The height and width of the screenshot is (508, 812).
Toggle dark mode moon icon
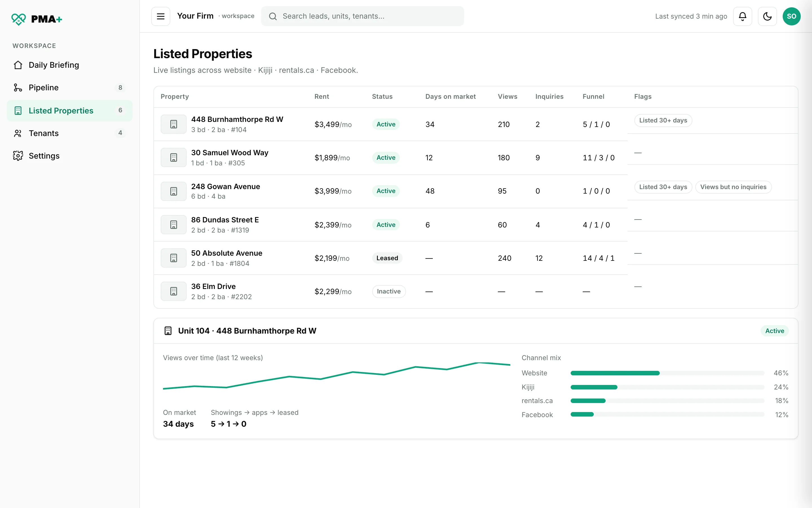tap(767, 16)
